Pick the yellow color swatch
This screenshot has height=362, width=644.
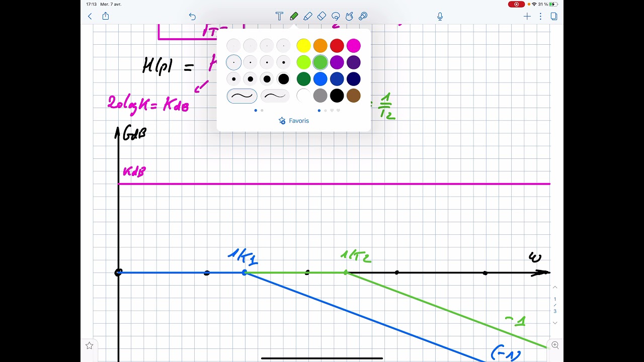[x=303, y=46]
